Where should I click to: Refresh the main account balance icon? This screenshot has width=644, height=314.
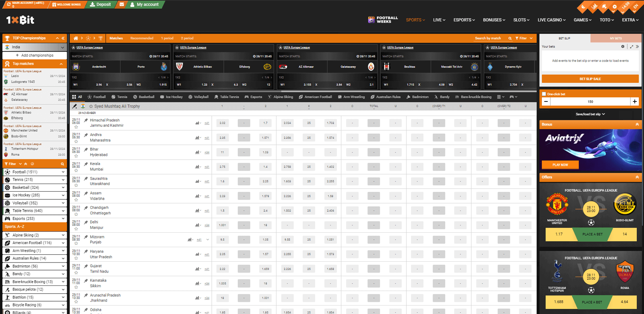(8, 4)
